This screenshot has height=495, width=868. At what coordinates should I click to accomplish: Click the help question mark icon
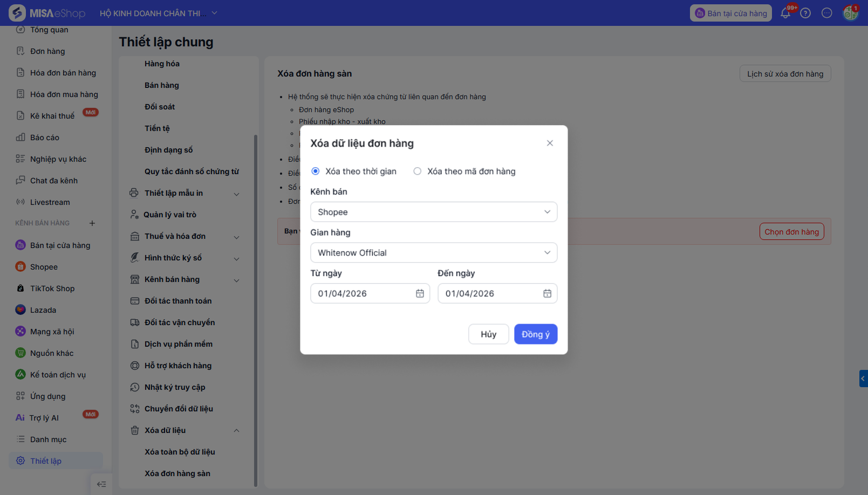(x=805, y=13)
